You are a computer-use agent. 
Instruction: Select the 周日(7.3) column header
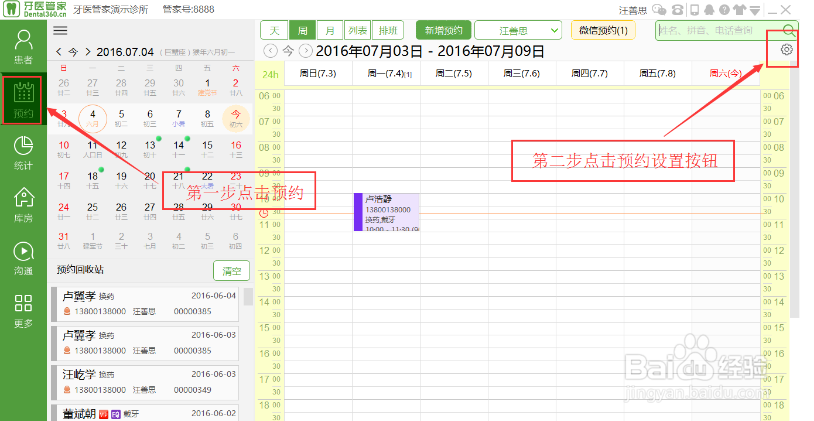pos(318,73)
